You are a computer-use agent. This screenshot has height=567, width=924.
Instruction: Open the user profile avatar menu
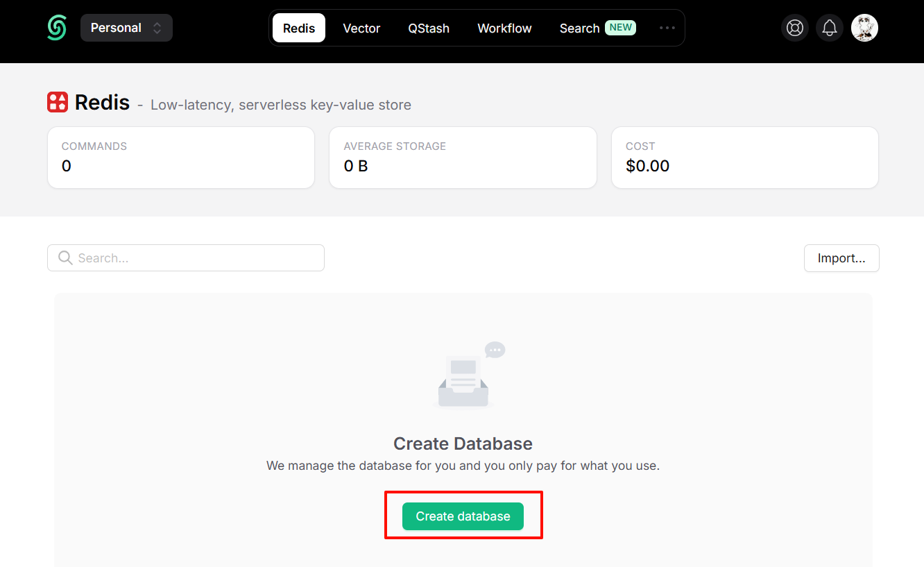coord(865,28)
